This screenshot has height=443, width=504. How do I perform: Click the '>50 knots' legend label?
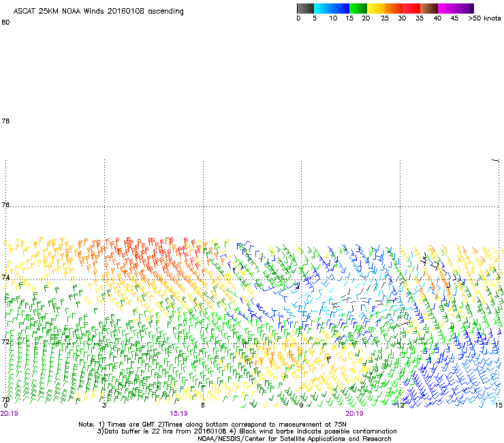[484, 18]
